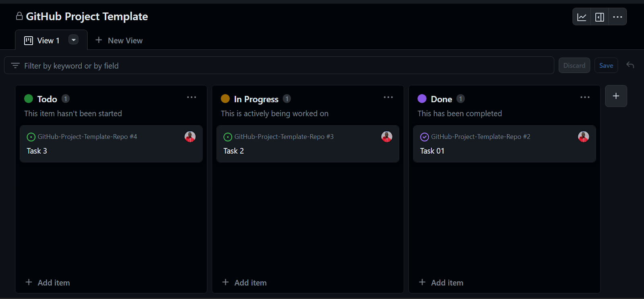Open the Insights chart icon
Screen dimensions: 644x299
(x=582, y=17)
